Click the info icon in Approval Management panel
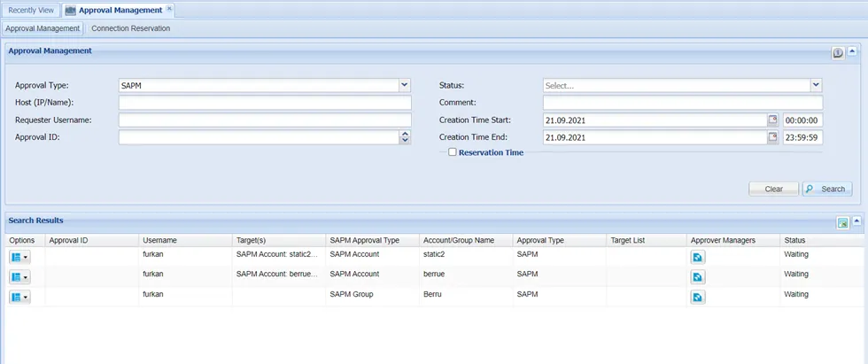The width and height of the screenshot is (868, 364). (x=838, y=53)
